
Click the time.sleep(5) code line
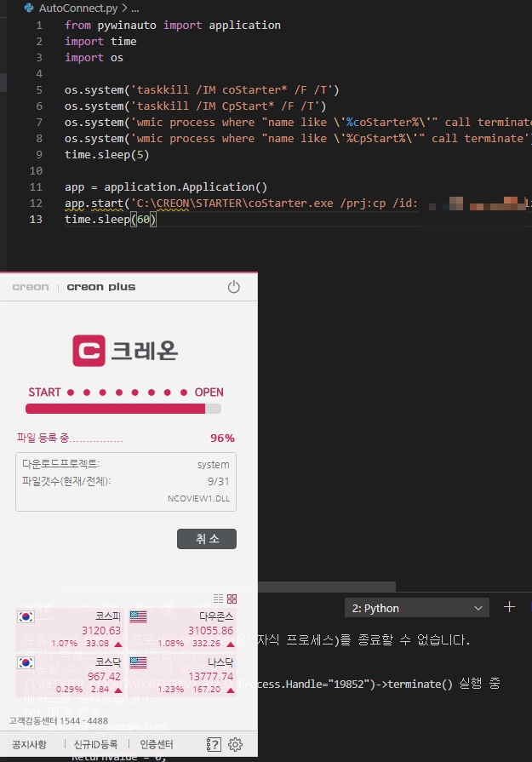pyautogui.click(x=107, y=155)
